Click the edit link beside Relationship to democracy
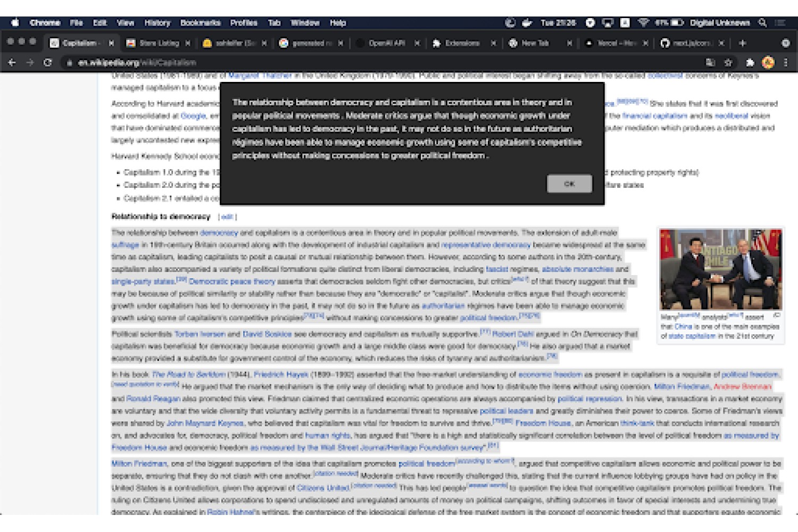Image resolution: width=798 pixels, height=532 pixels. point(227,217)
